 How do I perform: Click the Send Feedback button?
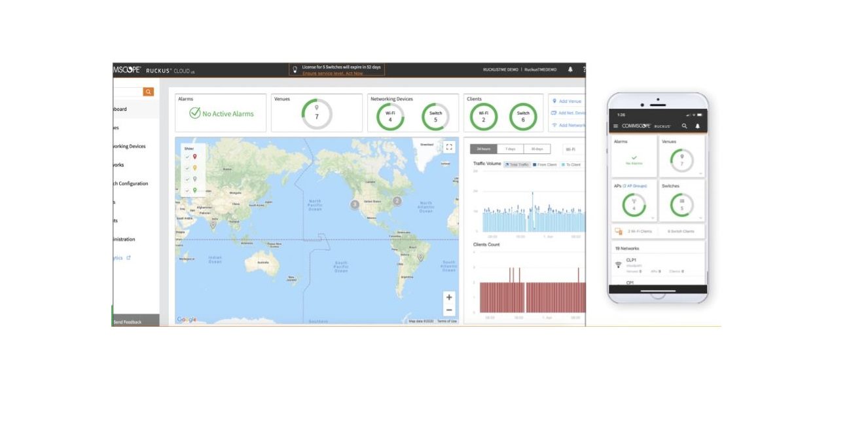coord(128,322)
